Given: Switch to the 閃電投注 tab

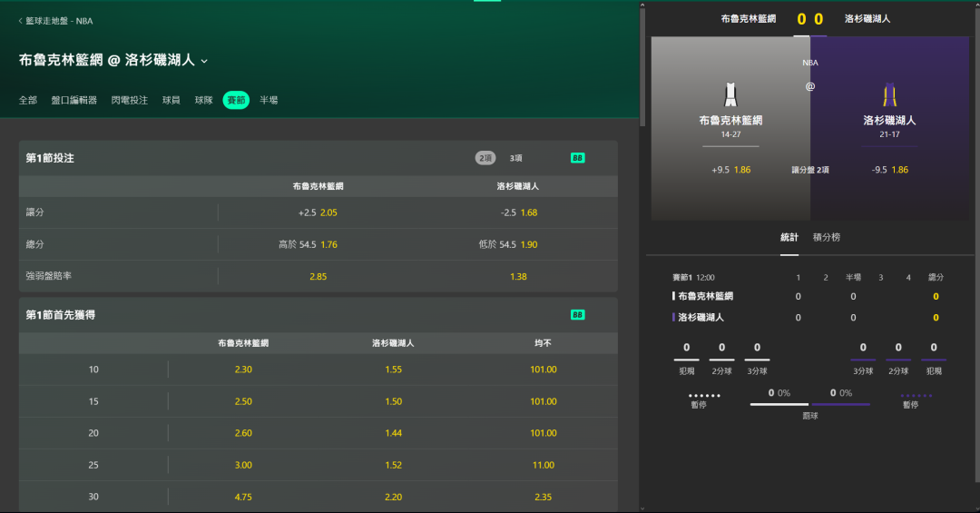Looking at the screenshot, I should (130, 100).
